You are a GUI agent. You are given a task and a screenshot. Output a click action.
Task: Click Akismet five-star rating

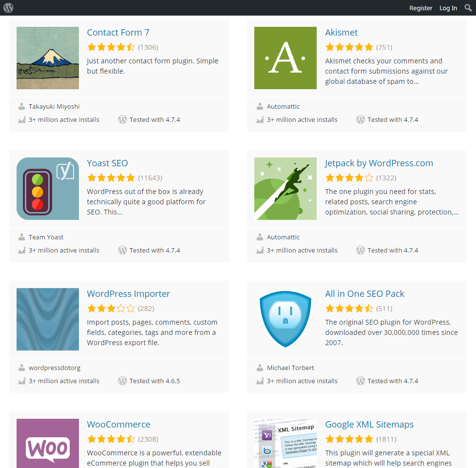pos(349,47)
